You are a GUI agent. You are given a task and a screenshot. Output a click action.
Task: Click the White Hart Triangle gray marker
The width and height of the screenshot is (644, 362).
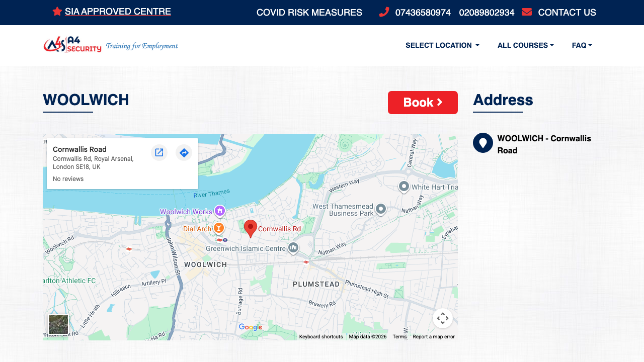[404, 186]
